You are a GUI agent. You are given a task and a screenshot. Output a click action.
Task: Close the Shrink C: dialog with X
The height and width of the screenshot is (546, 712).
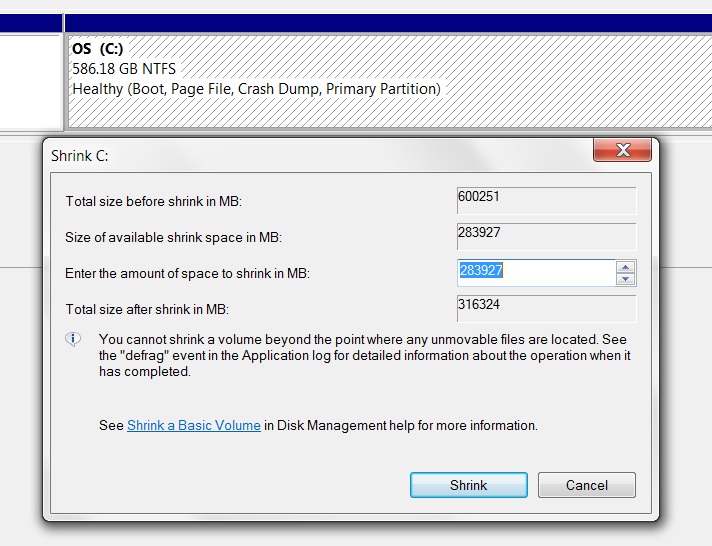click(623, 150)
